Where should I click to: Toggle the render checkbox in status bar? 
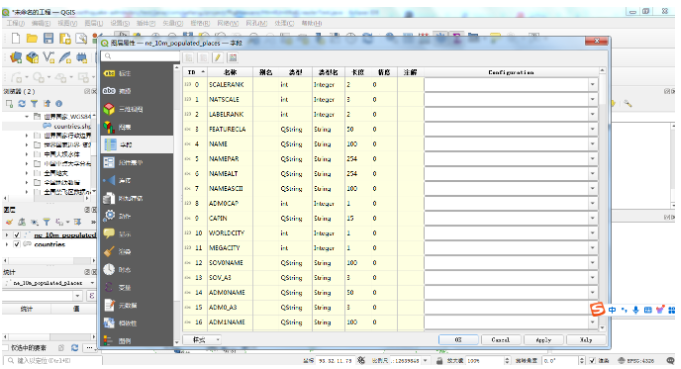(x=592, y=360)
